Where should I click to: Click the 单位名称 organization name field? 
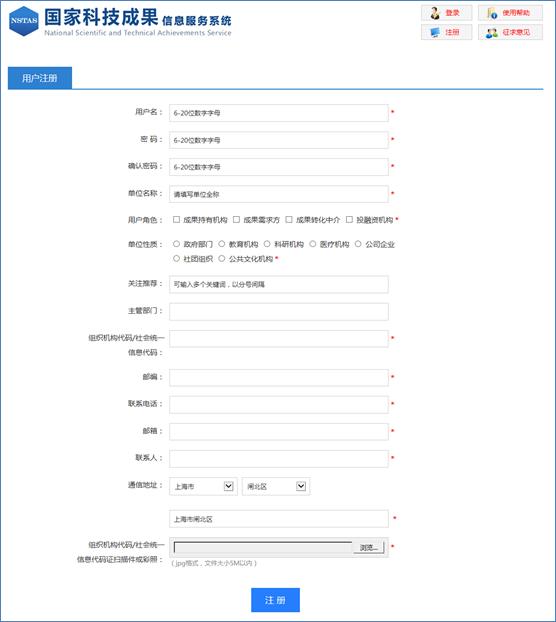[279, 194]
